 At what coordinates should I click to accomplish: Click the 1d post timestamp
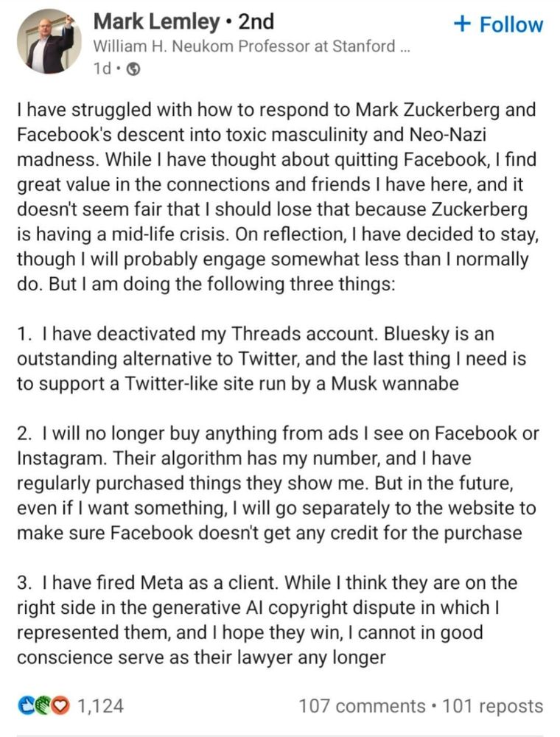pyautogui.click(x=103, y=69)
